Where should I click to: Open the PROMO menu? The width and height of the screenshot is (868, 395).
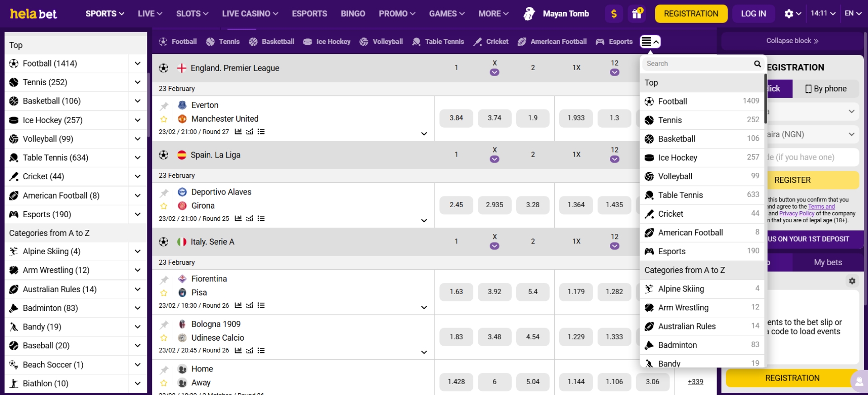coord(397,14)
